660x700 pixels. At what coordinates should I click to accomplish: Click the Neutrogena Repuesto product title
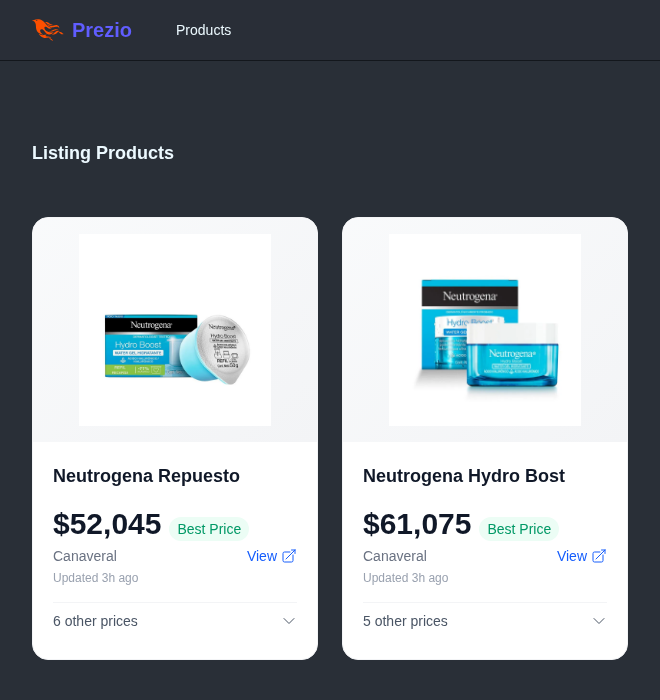click(146, 476)
